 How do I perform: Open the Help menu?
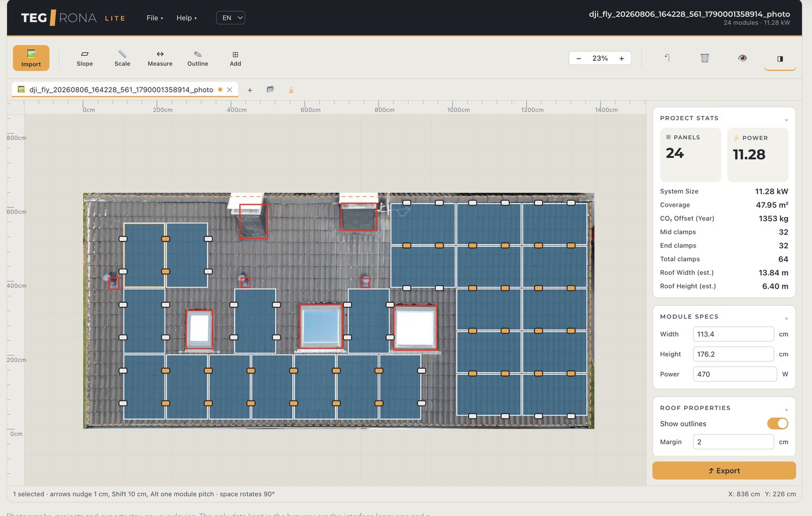point(187,18)
